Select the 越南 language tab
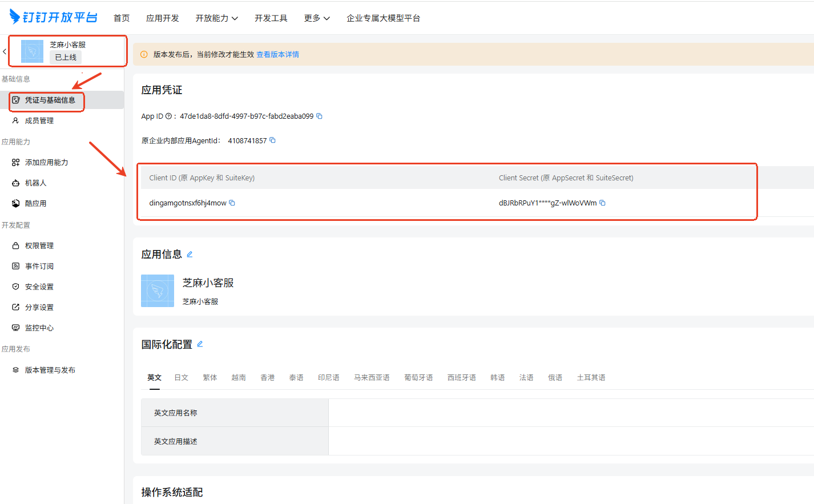The width and height of the screenshot is (814, 504). coord(239,377)
